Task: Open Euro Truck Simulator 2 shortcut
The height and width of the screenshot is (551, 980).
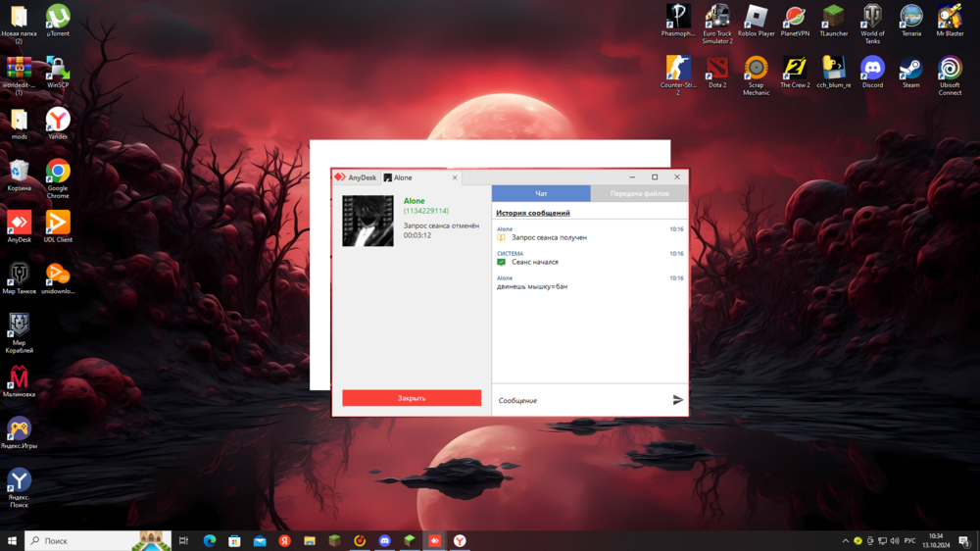Action: click(x=717, y=24)
